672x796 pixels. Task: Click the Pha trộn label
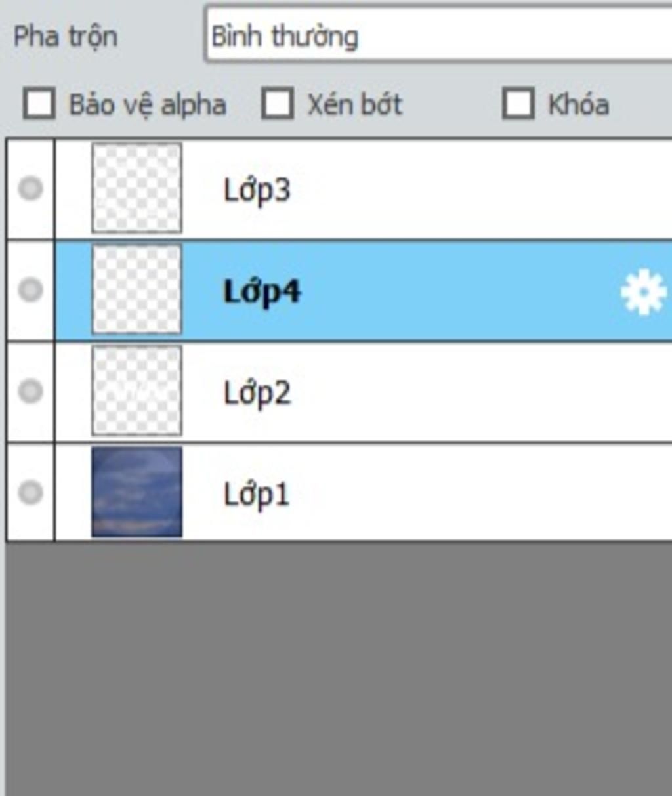pos(66,36)
